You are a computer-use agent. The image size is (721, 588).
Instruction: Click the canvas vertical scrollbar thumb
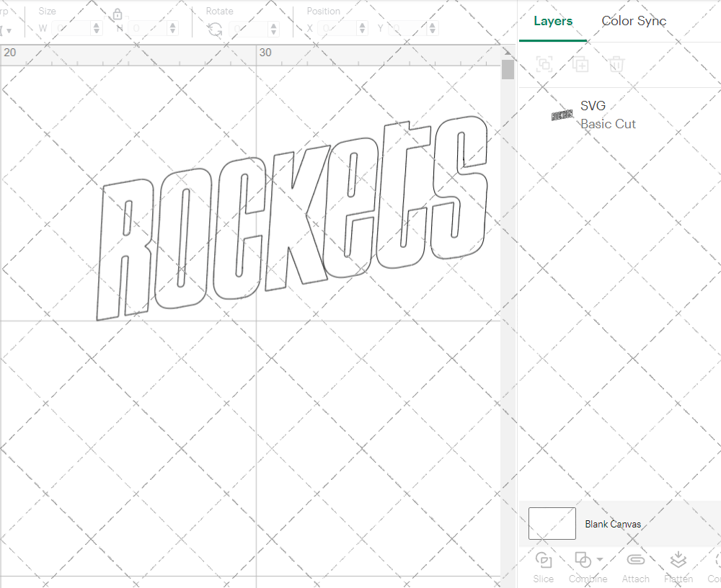[508, 69]
